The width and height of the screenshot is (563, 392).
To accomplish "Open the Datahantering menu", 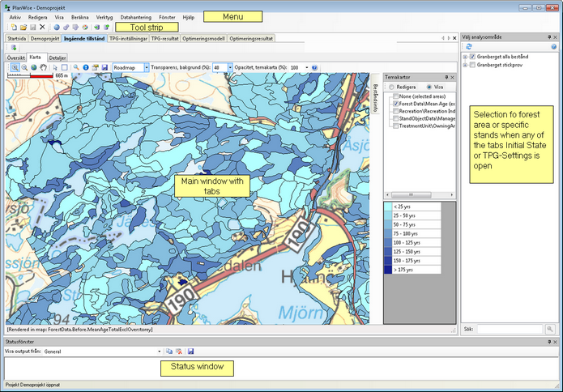I will (x=136, y=17).
